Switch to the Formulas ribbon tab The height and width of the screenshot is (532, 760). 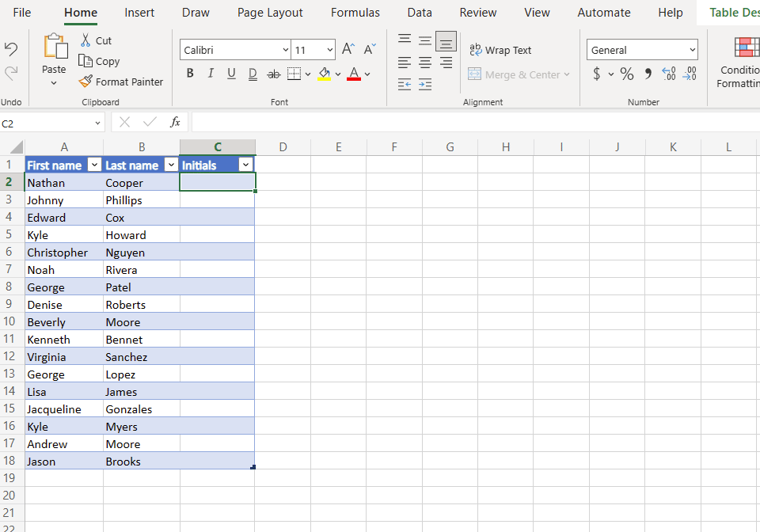point(355,13)
